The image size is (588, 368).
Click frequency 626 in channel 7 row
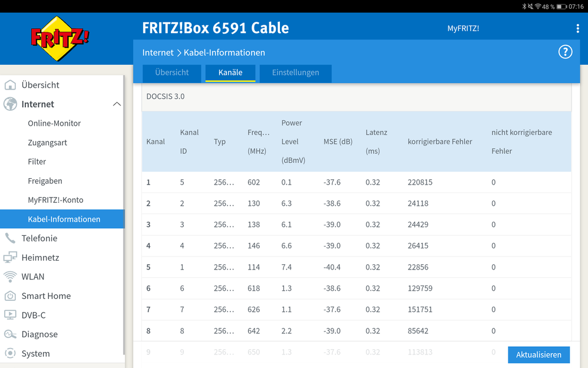253,310
